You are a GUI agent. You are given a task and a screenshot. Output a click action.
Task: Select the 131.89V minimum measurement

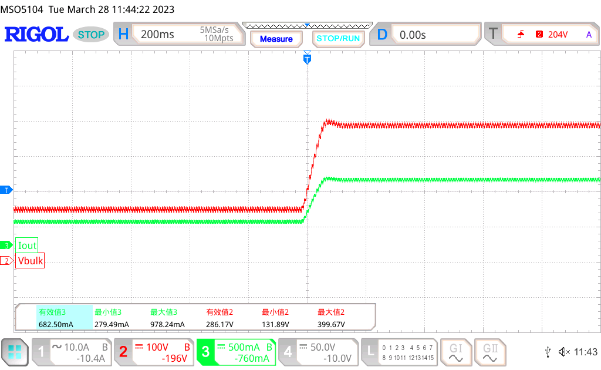tap(275, 324)
